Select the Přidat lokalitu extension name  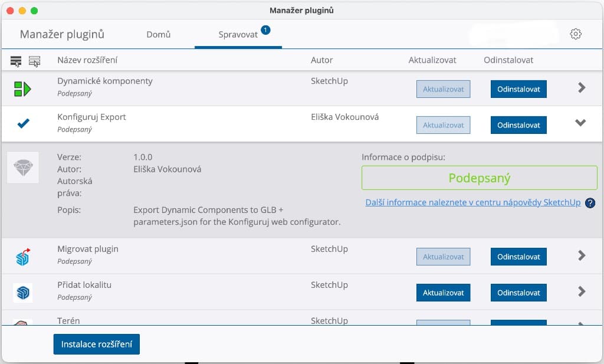84,285
